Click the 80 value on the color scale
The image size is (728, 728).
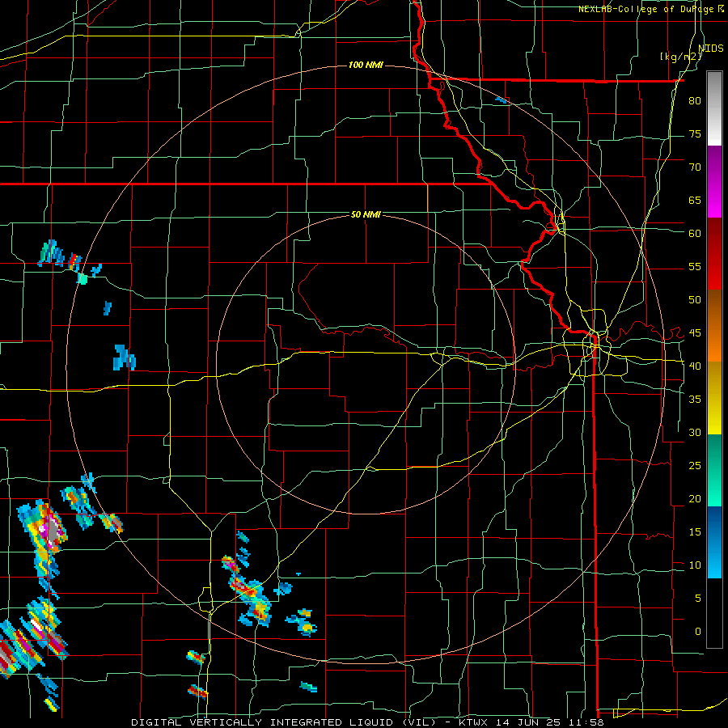click(x=695, y=101)
